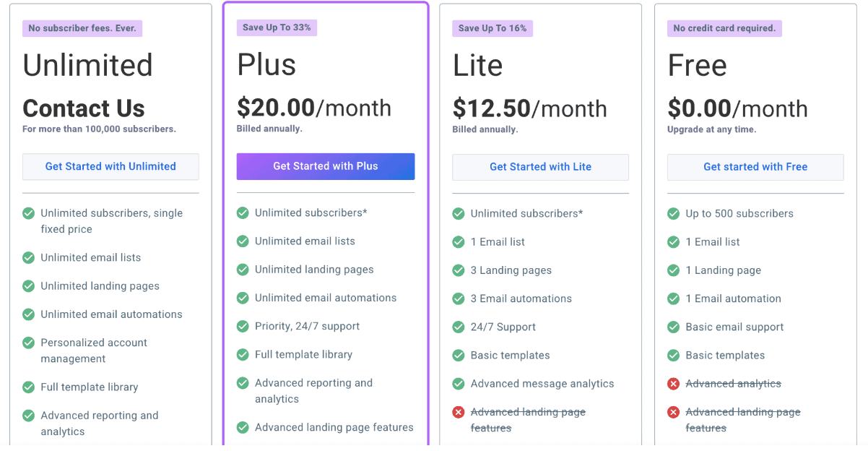Click red X beside Free plan landing page features
Viewport: 868px width, 451px height.
674,412
